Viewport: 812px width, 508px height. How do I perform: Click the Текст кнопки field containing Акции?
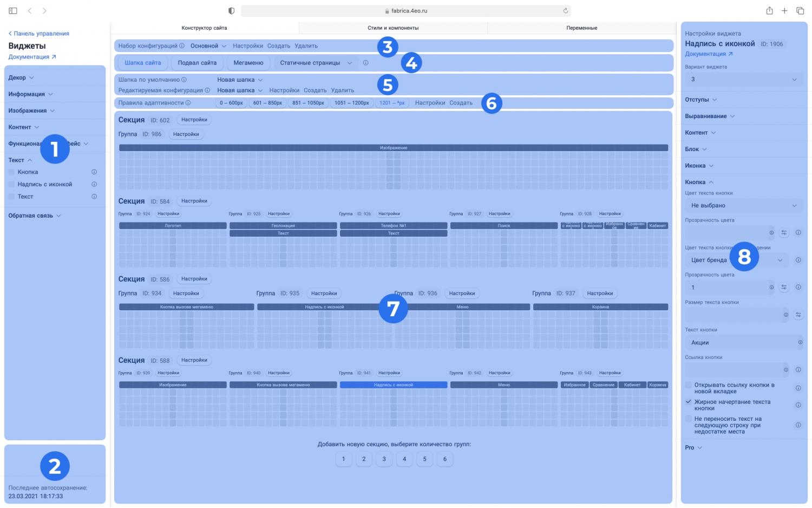point(740,343)
